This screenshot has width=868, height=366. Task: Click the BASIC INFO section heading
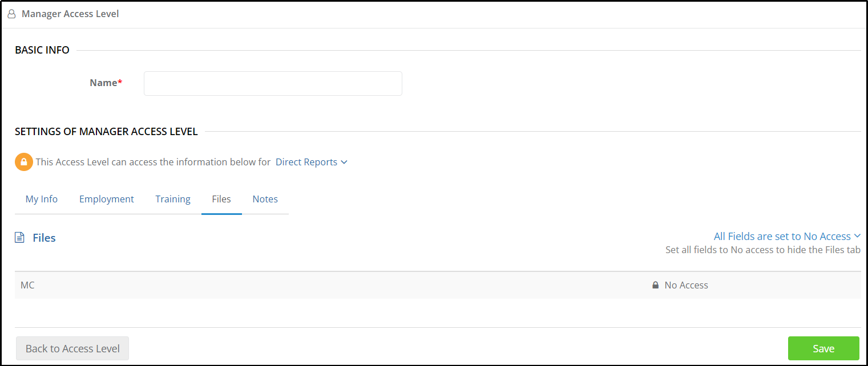point(42,50)
